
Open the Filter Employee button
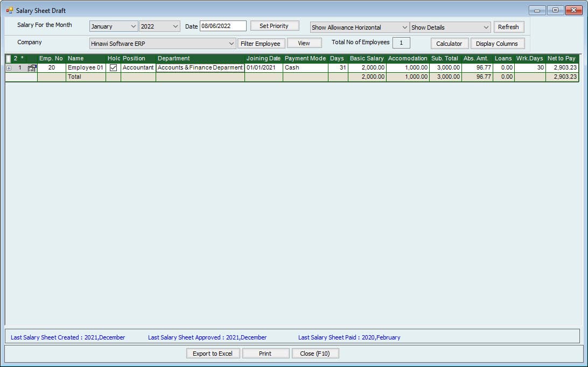[x=261, y=44]
